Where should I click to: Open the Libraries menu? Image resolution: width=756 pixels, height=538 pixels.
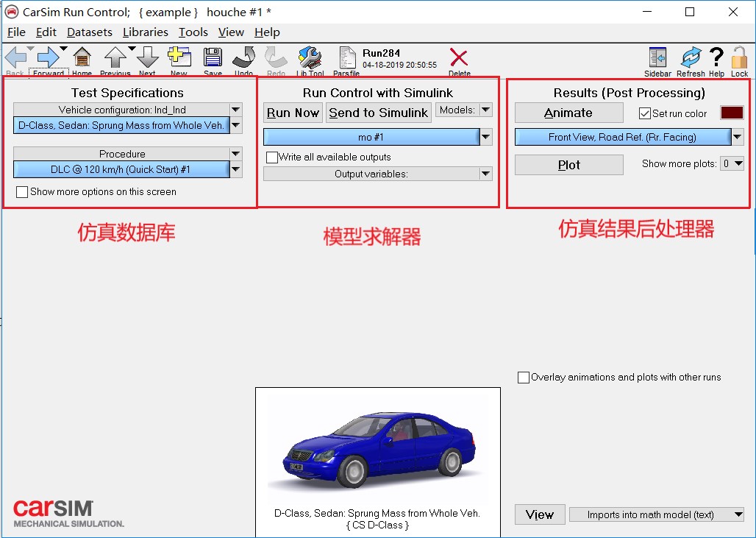(145, 32)
